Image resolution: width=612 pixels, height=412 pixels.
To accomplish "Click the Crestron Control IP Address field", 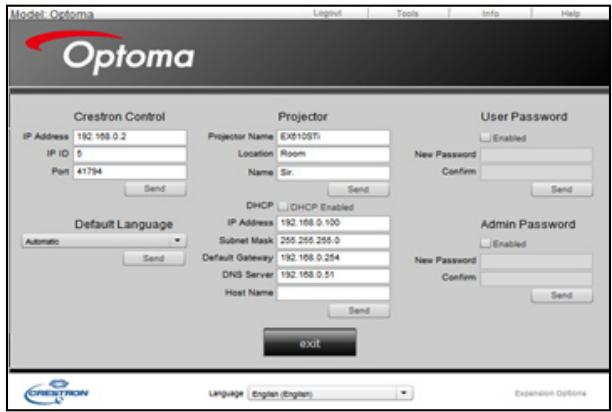I will pyautogui.click(x=130, y=137).
